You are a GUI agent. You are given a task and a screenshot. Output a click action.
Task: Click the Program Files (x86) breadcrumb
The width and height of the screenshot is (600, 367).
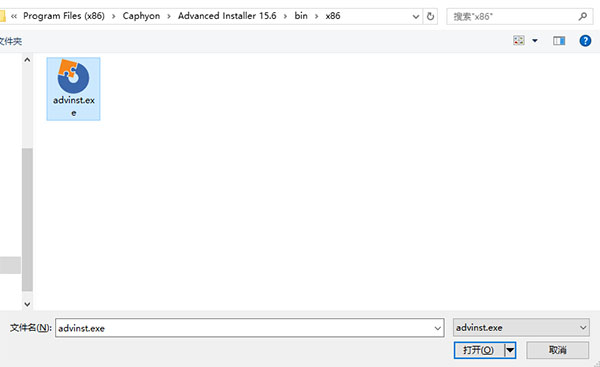(64, 16)
